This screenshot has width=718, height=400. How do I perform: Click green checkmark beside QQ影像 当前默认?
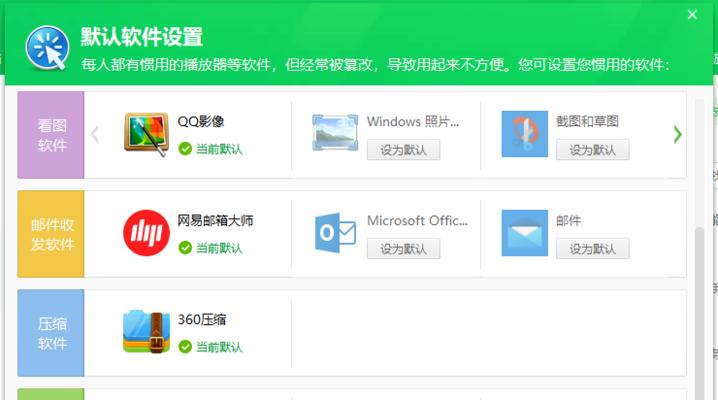(185, 149)
